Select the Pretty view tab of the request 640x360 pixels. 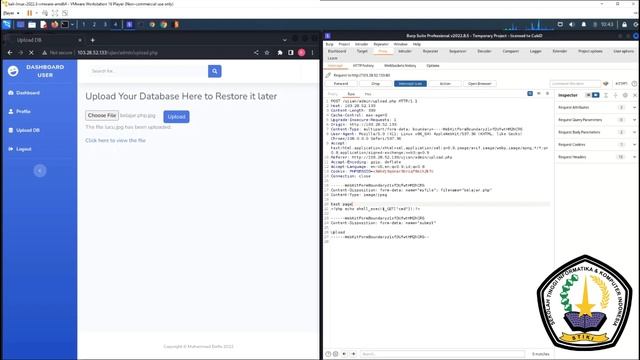(333, 94)
